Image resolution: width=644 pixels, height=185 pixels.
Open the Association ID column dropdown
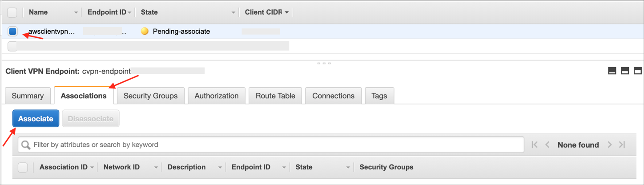point(92,168)
